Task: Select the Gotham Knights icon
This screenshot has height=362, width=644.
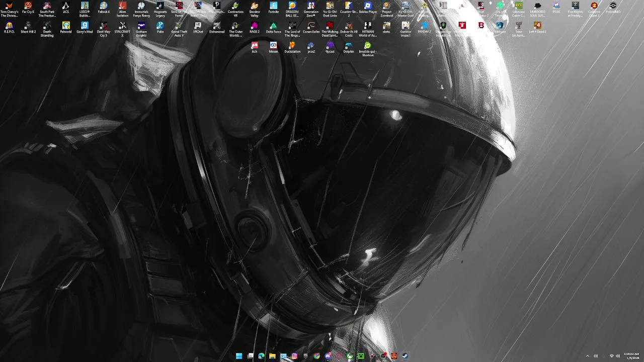Action: click(141, 29)
